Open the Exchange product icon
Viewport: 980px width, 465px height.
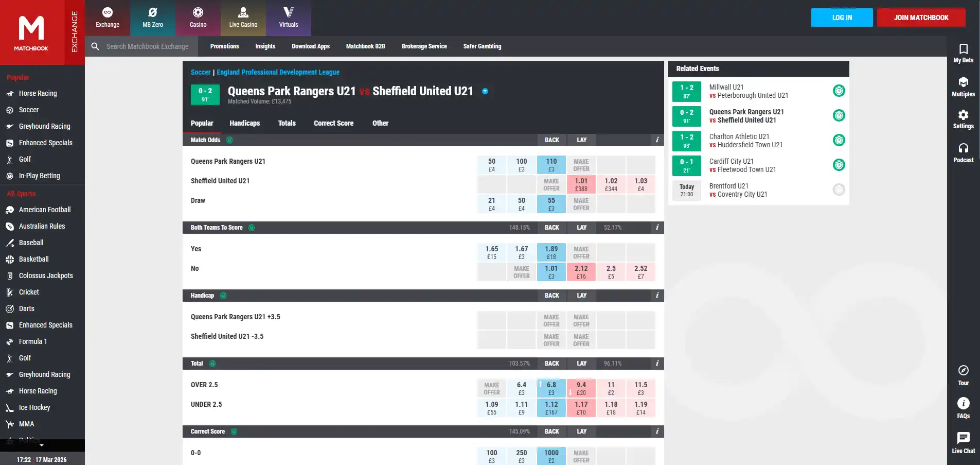[x=108, y=18]
